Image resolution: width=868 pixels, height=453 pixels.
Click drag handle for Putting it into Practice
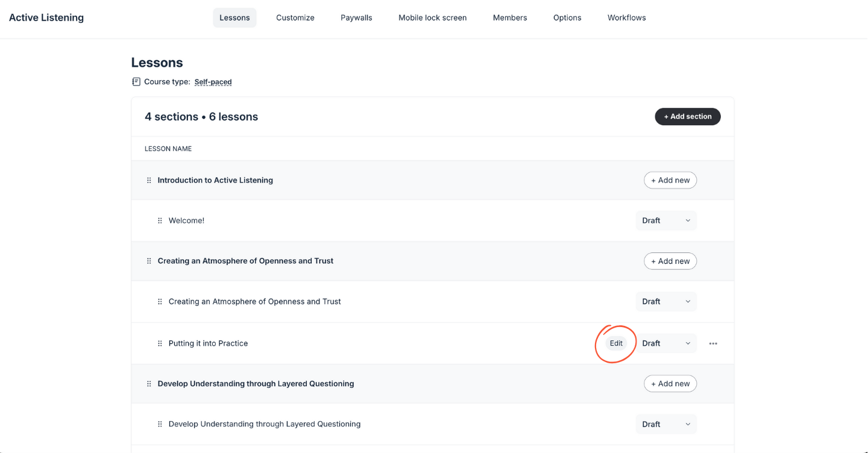tap(160, 343)
